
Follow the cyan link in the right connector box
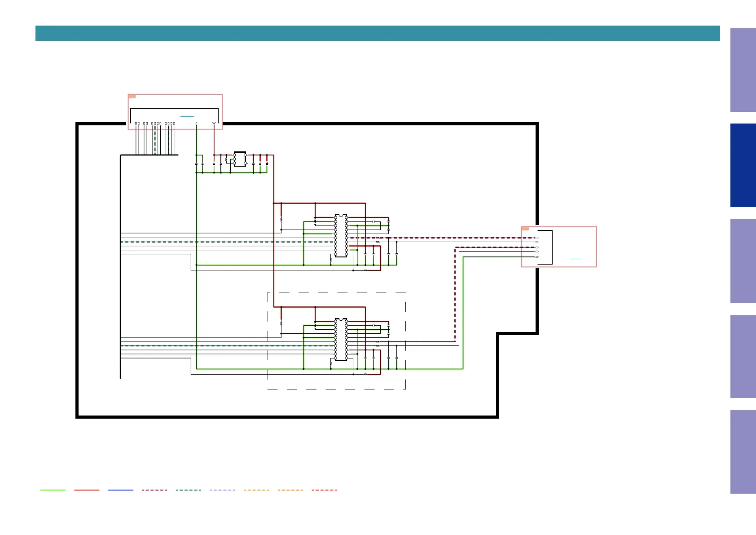pos(576,259)
